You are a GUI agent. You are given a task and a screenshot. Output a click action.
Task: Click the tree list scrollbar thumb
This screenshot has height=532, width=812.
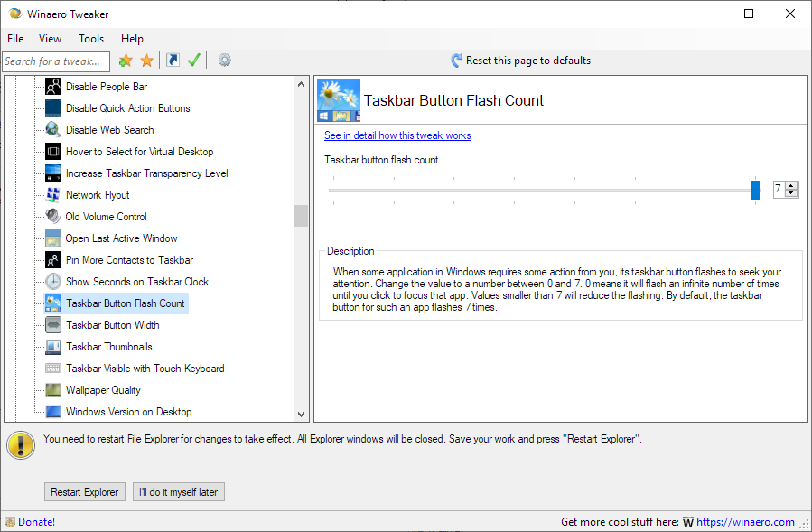[302, 216]
